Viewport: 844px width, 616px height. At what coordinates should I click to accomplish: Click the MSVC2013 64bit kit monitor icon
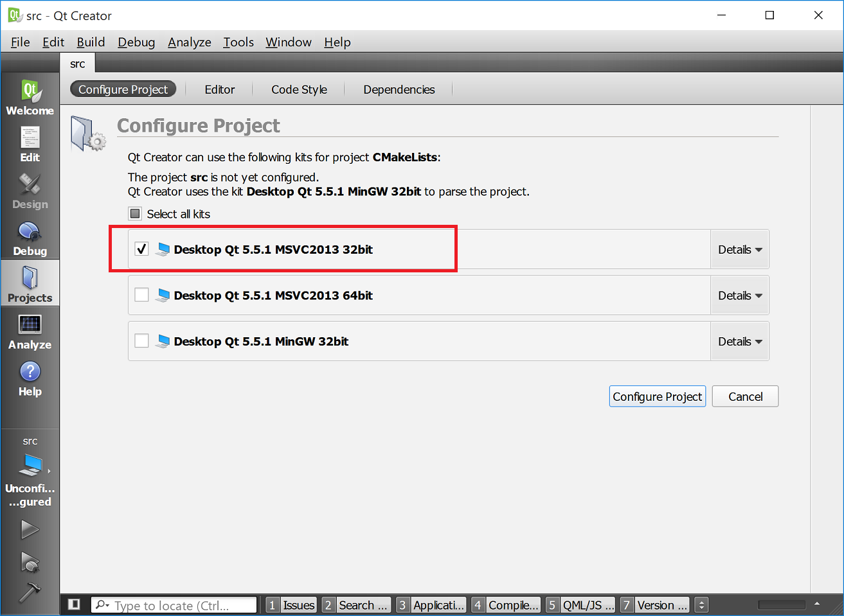[163, 295]
